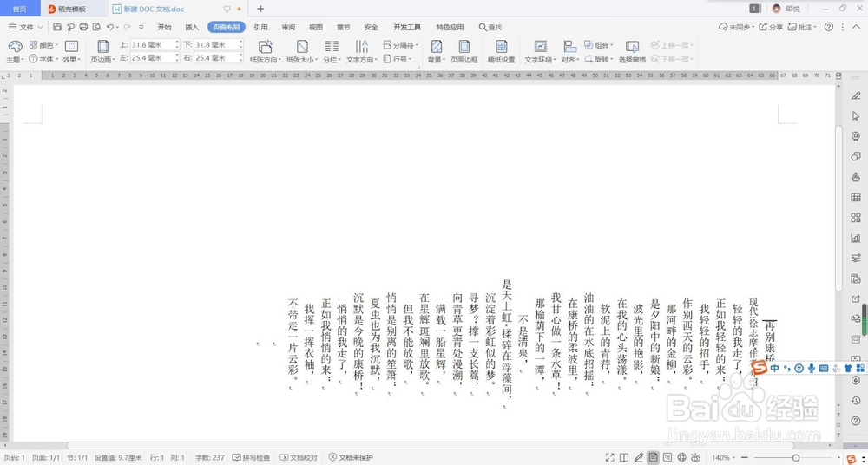Toggle writing mode pencil icon in status bar

pyautogui.click(x=638, y=458)
